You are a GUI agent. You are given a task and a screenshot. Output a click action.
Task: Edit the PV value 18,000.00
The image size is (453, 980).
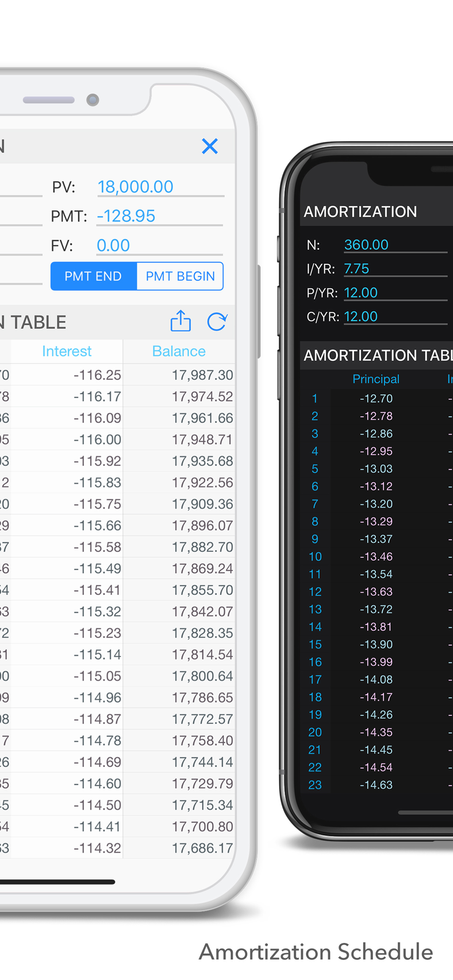pos(160,187)
